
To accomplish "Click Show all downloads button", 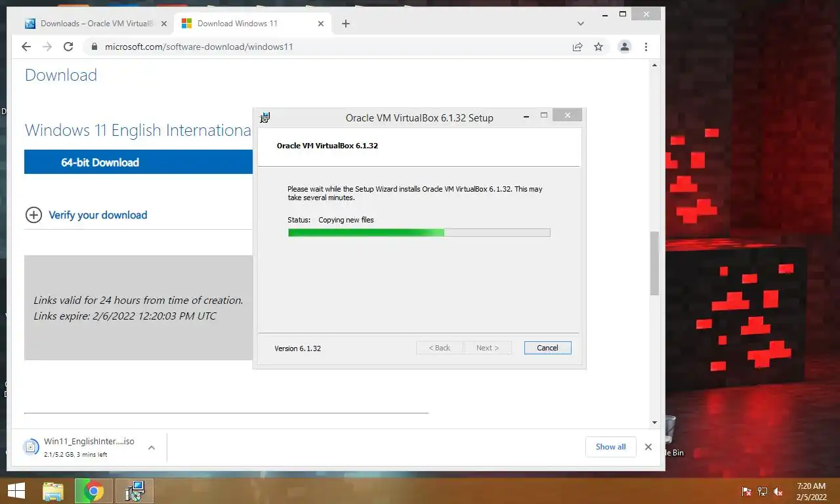I will (610, 447).
